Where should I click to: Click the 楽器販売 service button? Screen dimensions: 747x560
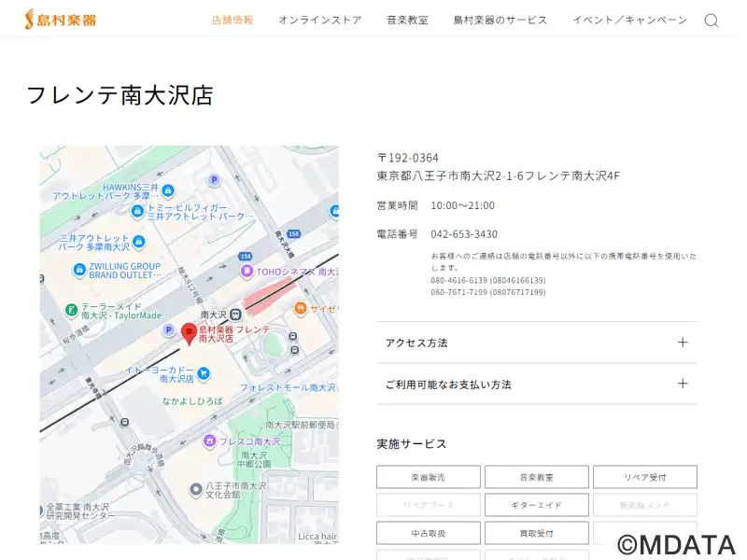coord(428,477)
